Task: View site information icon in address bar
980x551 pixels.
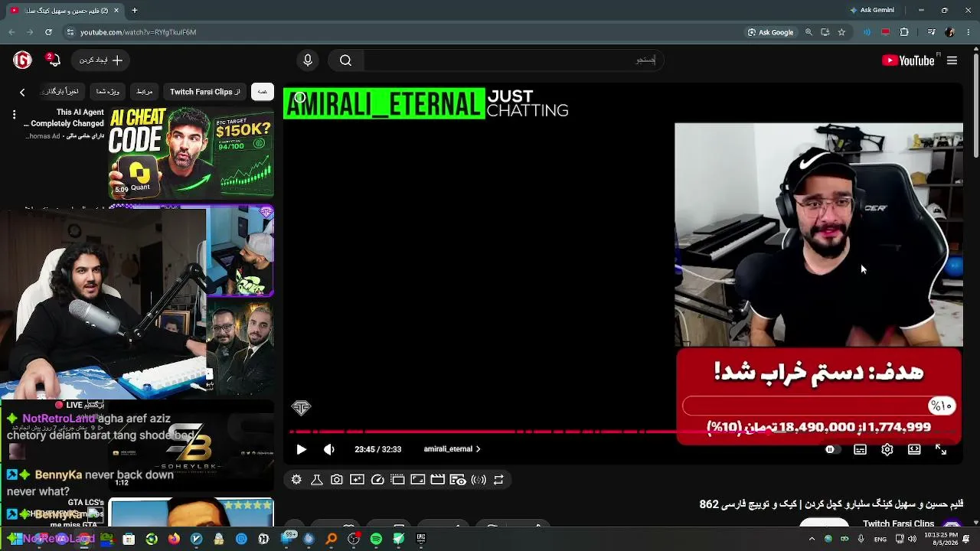Action: tap(70, 32)
